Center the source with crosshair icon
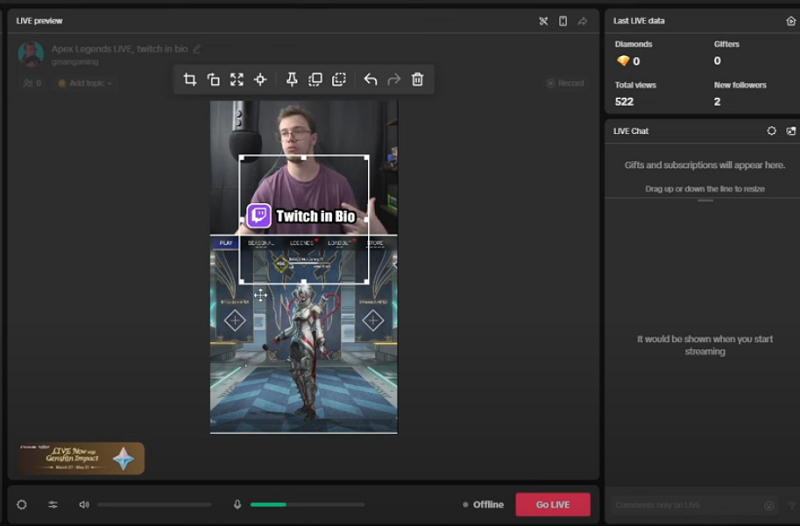Screen dimensions: 800x526 260,80
